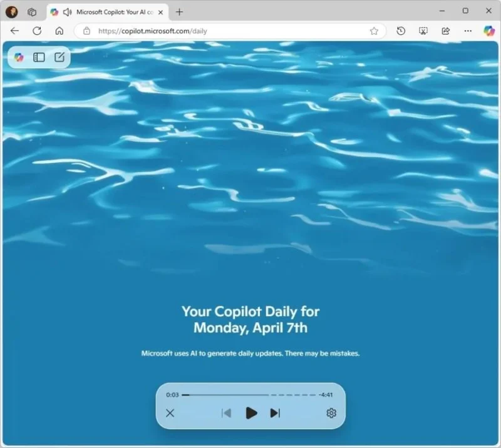Open the Edge profile avatar
This screenshot has height=448, width=501.
click(x=12, y=12)
